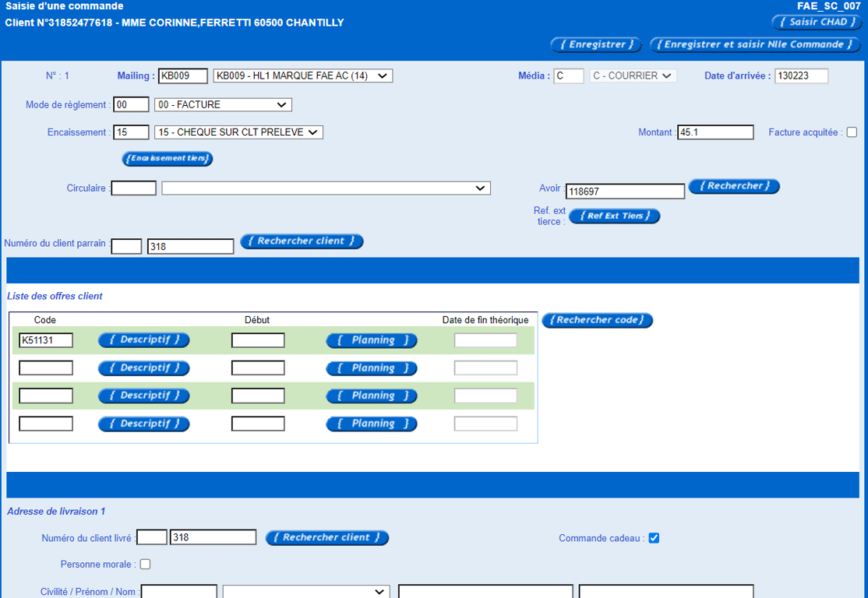Click the offer code field K51131

(x=46, y=340)
